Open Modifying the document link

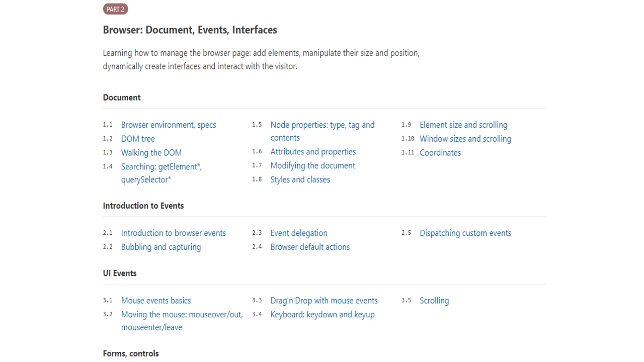(x=313, y=166)
